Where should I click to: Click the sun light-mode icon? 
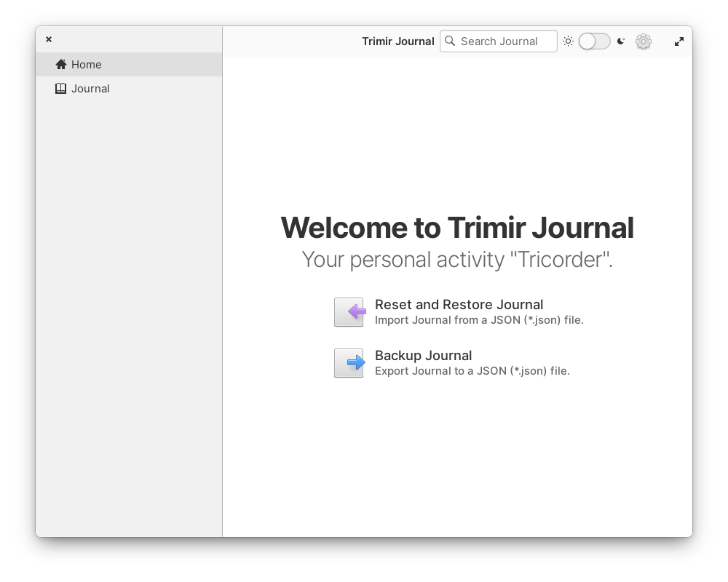(569, 41)
